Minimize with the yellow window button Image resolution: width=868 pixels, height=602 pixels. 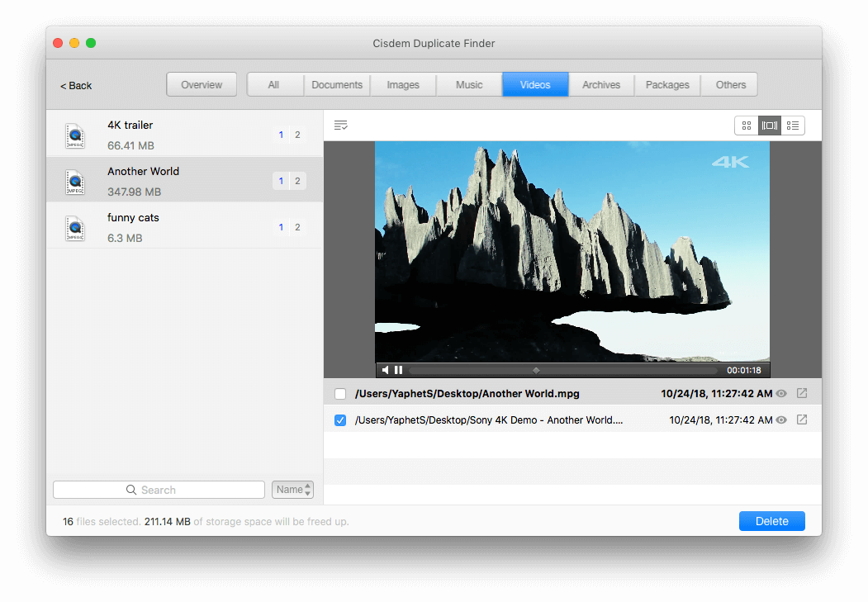pyautogui.click(x=74, y=43)
